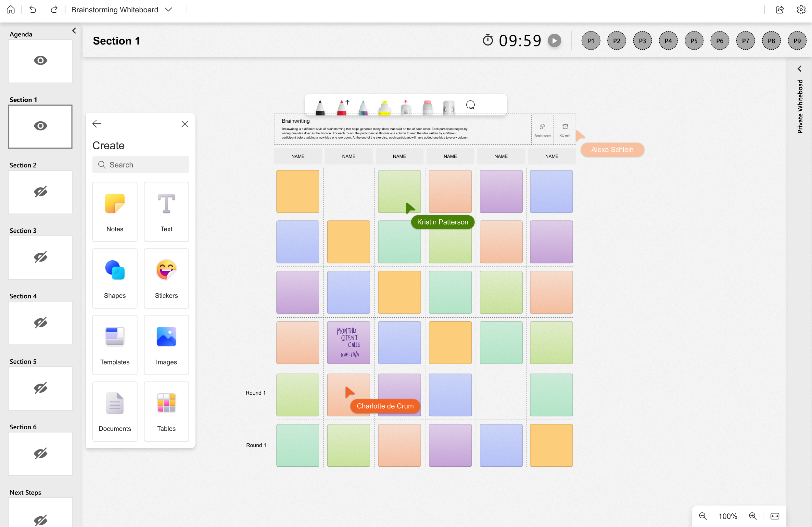
Task: Activate the lasso select tool
Action: (470, 105)
